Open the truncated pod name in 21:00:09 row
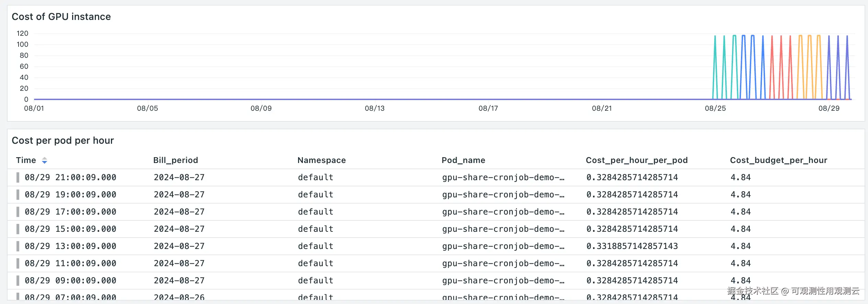Image resolution: width=868 pixels, height=304 pixels. (503, 177)
